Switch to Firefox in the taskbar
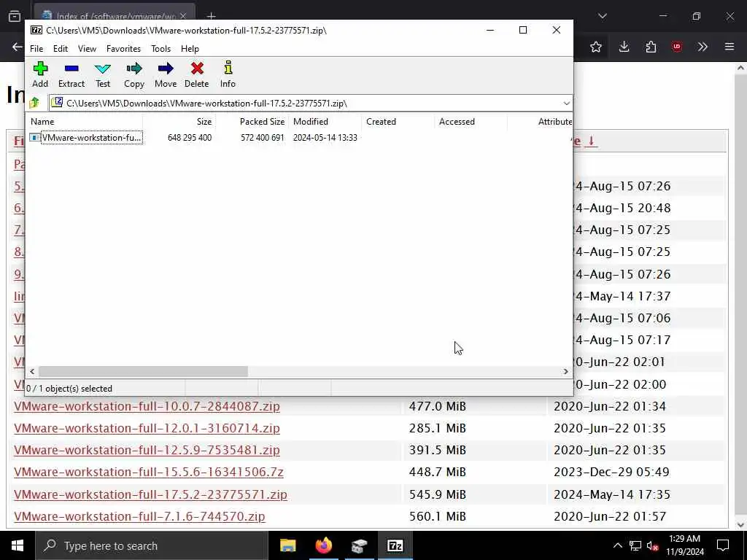 pos(323,545)
